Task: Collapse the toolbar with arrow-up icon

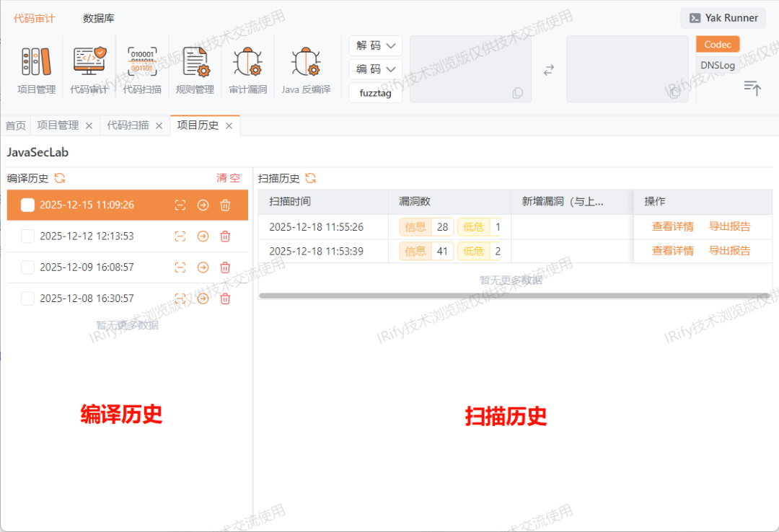Action: click(752, 88)
